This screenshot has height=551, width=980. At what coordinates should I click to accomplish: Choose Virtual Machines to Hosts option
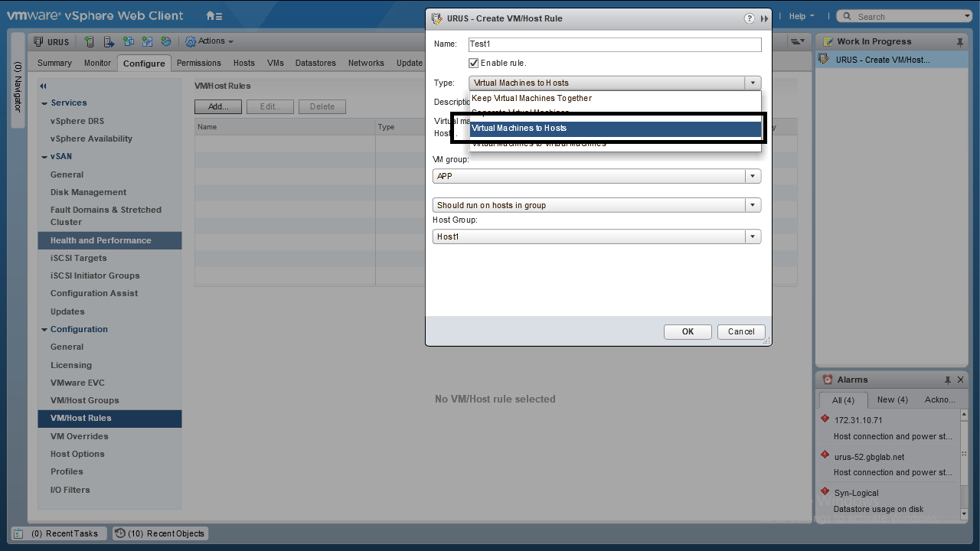click(x=519, y=128)
